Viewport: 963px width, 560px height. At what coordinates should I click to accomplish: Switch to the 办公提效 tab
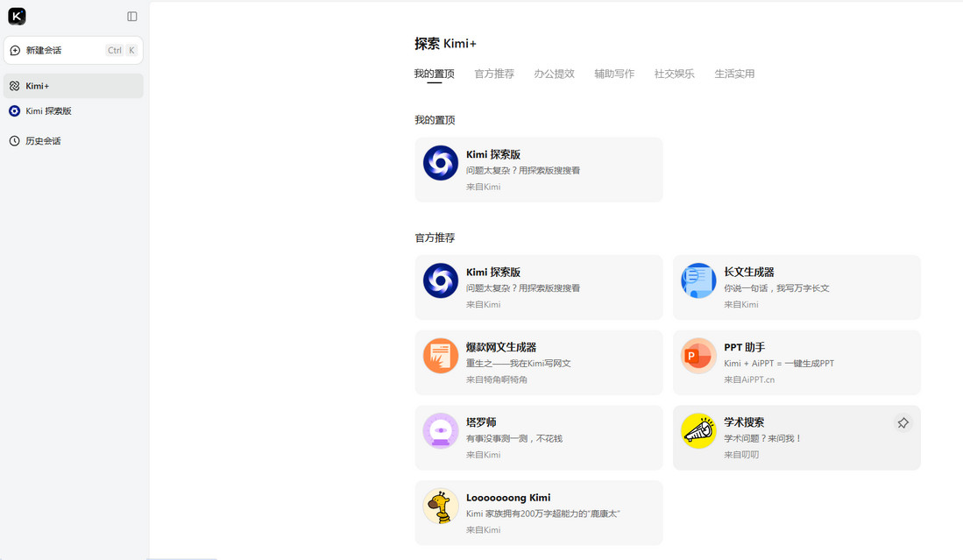(x=554, y=74)
